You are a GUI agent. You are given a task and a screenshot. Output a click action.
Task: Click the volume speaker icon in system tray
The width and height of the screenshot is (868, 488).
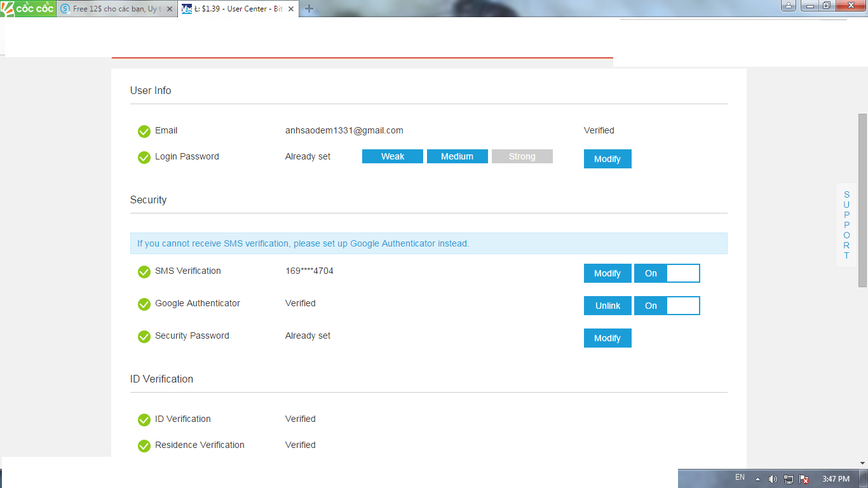tap(773, 479)
